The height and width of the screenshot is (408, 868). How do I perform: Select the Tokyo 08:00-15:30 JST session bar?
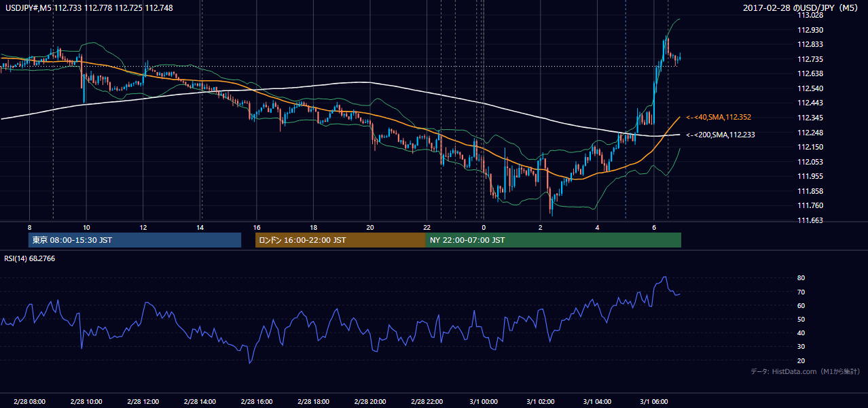tap(135, 240)
